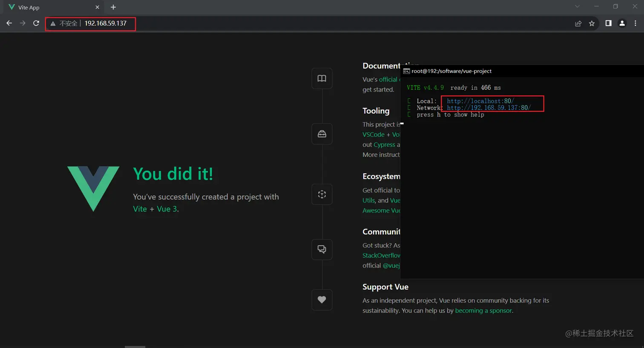
Task: Click the Documentation book icon
Action: point(322,78)
